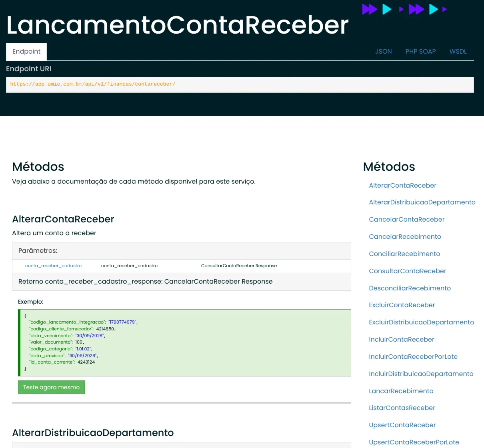
Task: Click the Endpoint URI field
Action: click(x=240, y=84)
